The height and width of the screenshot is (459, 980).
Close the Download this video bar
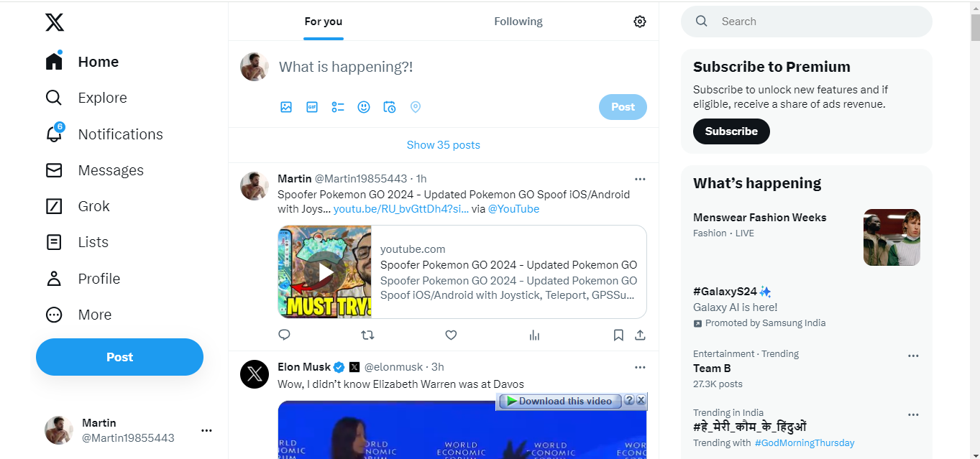tap(641, 400)
